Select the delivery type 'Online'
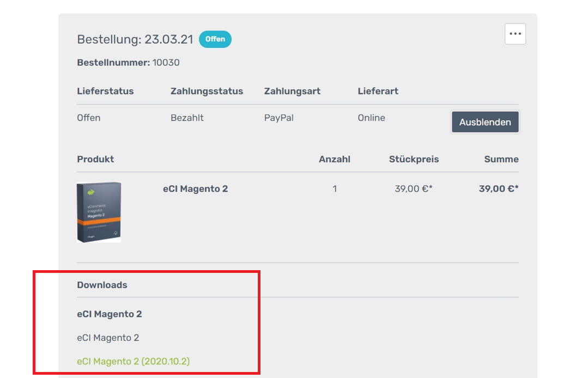 tap(371, 118)
